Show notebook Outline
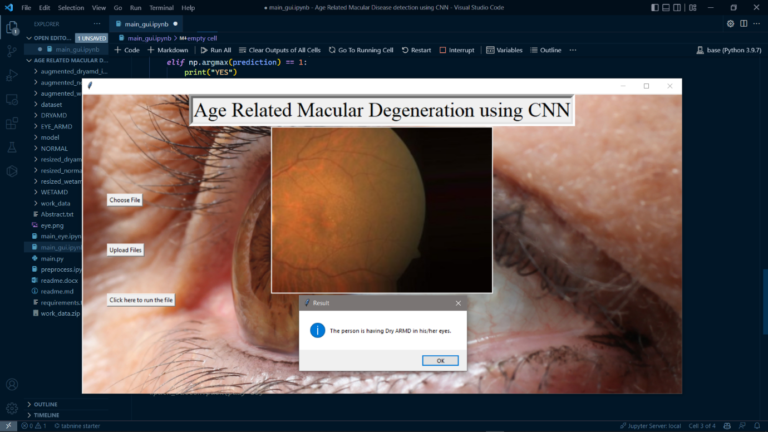 click(546, 50)
